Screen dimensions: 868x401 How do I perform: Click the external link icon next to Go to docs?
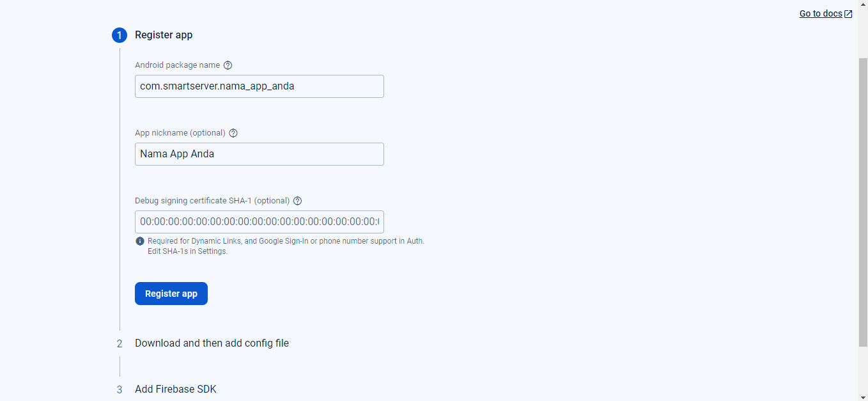click(x=849, y=13)
